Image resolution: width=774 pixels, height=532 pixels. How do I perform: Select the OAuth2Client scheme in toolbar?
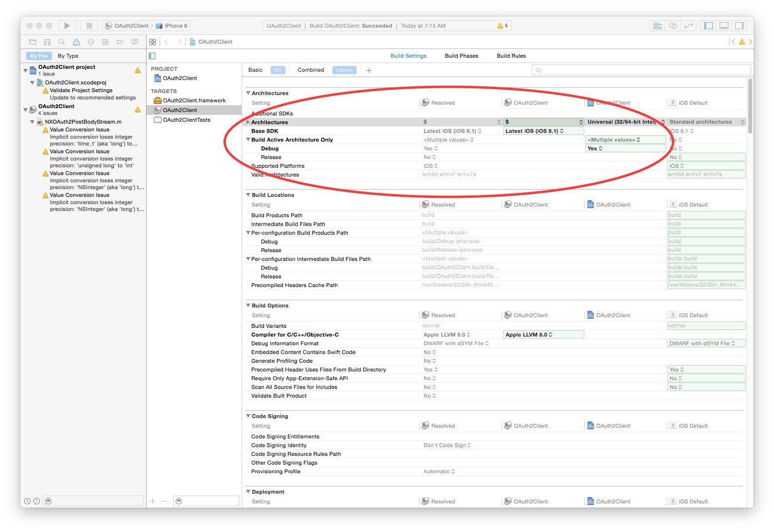pyautogui.click(x=127, y=26)
